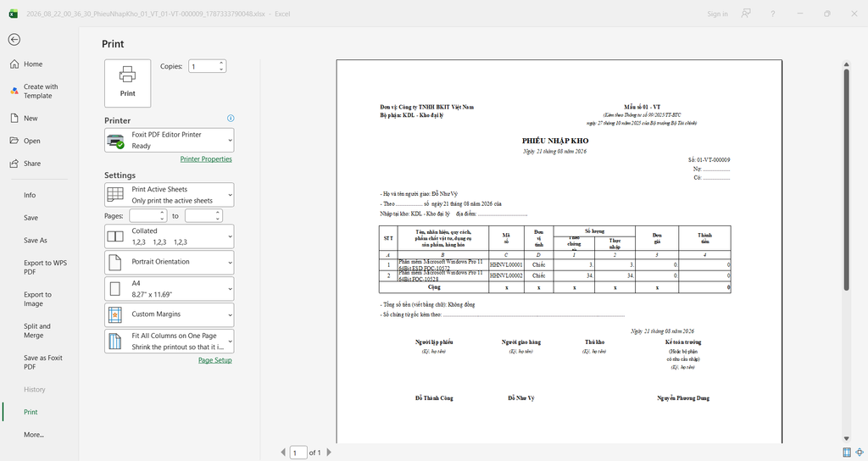
Task: Click the Collated pages icon
Action: pos(115,236)
